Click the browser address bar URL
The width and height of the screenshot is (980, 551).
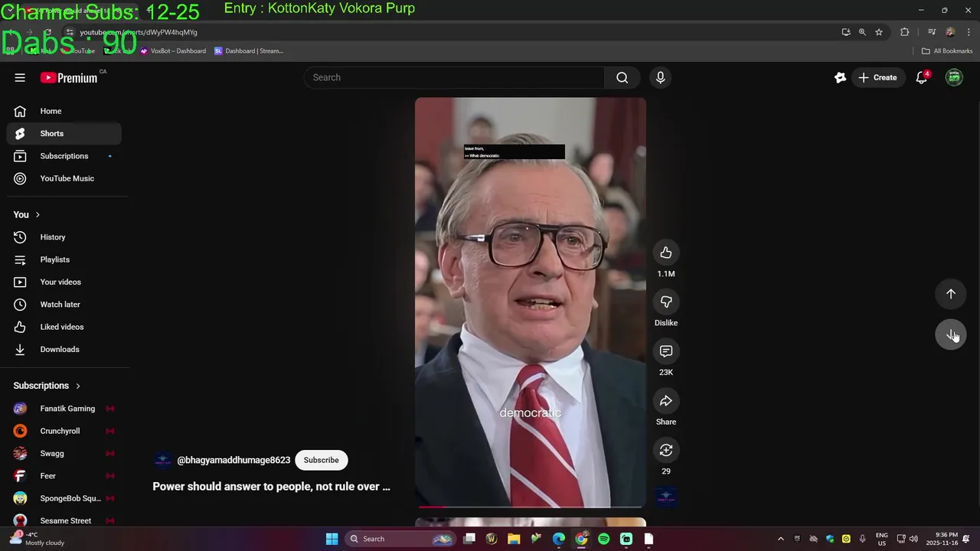pos(139,32)
